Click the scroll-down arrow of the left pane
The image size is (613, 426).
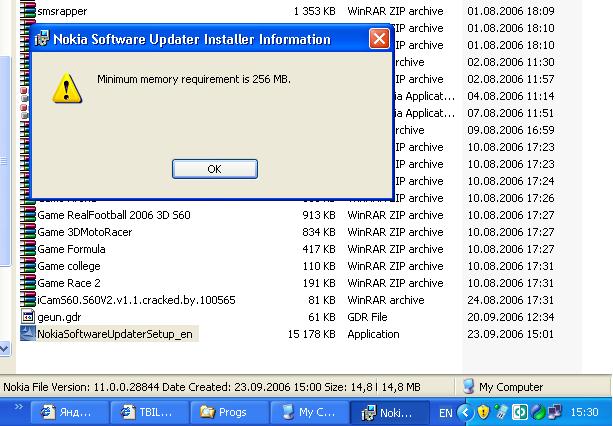[4, 348]
